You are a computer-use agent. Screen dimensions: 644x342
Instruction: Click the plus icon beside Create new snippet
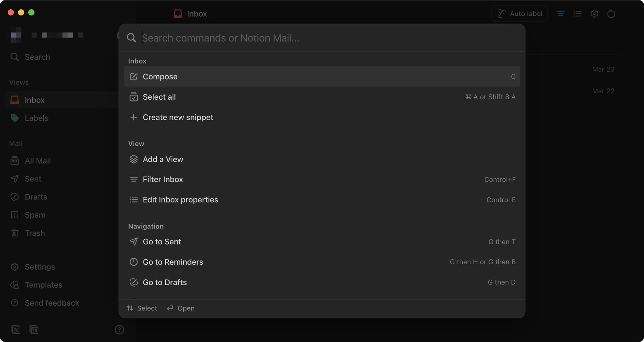pyautogui.click(x=133, y=117)
